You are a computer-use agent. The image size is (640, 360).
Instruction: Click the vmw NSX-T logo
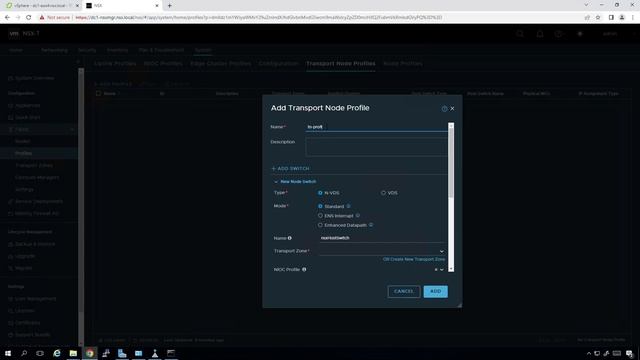pyautogui.click(x=24, y=33)
